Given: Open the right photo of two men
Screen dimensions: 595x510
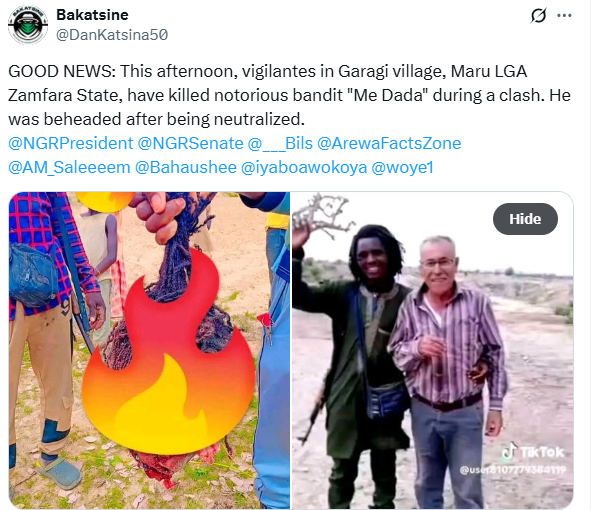Looking at the screenshot, I should click(432, 350).
